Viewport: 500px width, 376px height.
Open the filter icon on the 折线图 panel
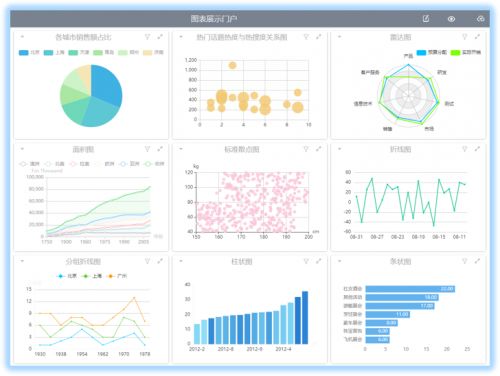pyautogui.click(x=465, y=149)
